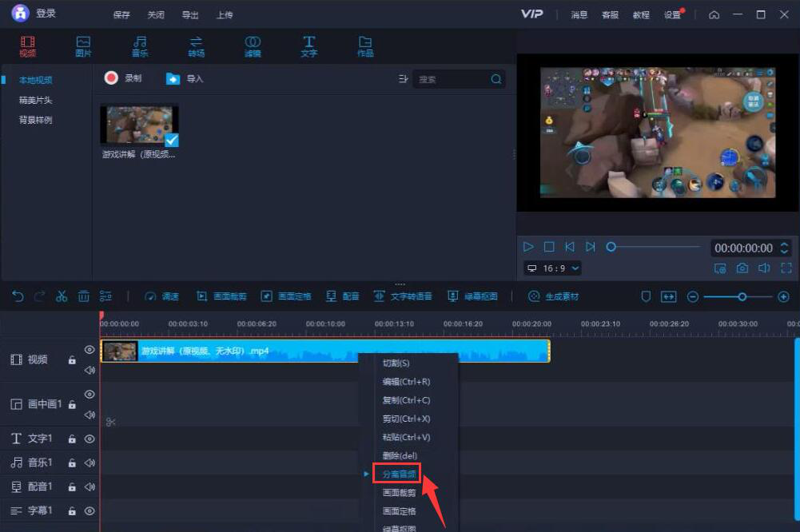
Task: Open the sort list dropdown beside search
Action: point(403,79)
